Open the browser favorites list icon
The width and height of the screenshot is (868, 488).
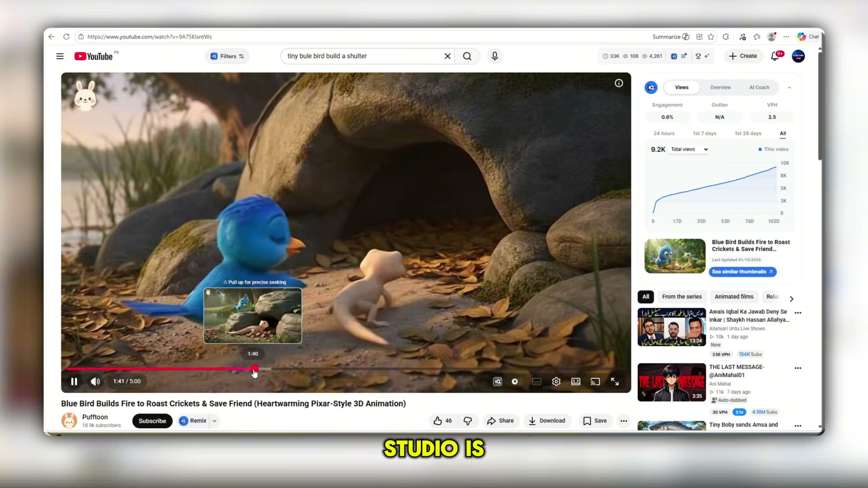click(757, 37)
